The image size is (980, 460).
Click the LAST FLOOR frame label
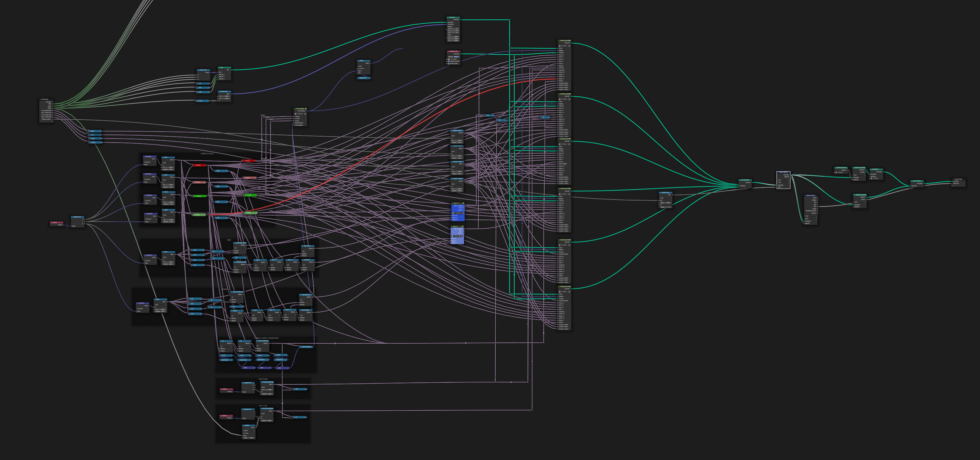coord(263,406)
